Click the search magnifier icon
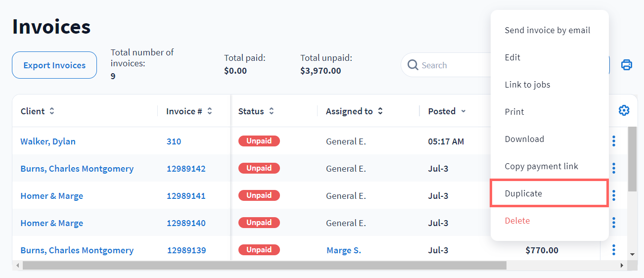 (413, 65)
